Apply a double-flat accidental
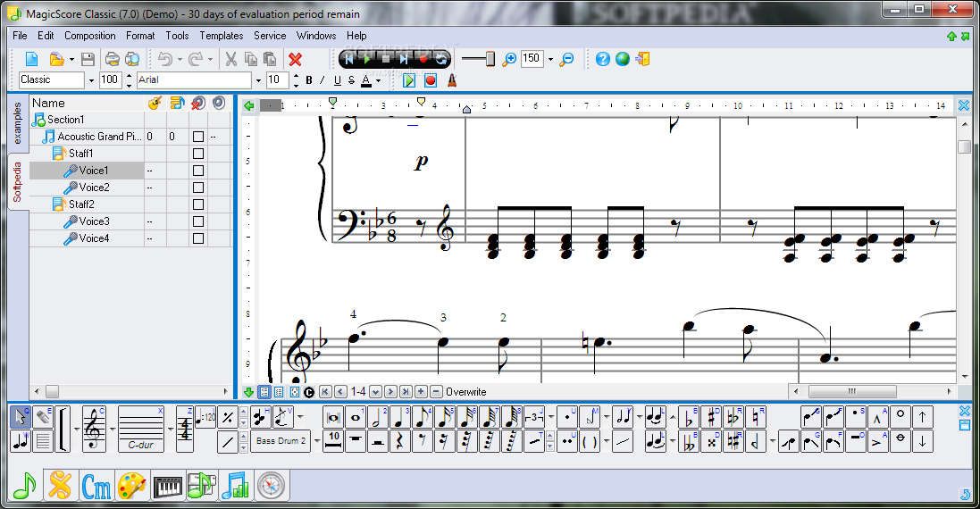The height and width of the screenshot is (509, 980). coord(689,441)
